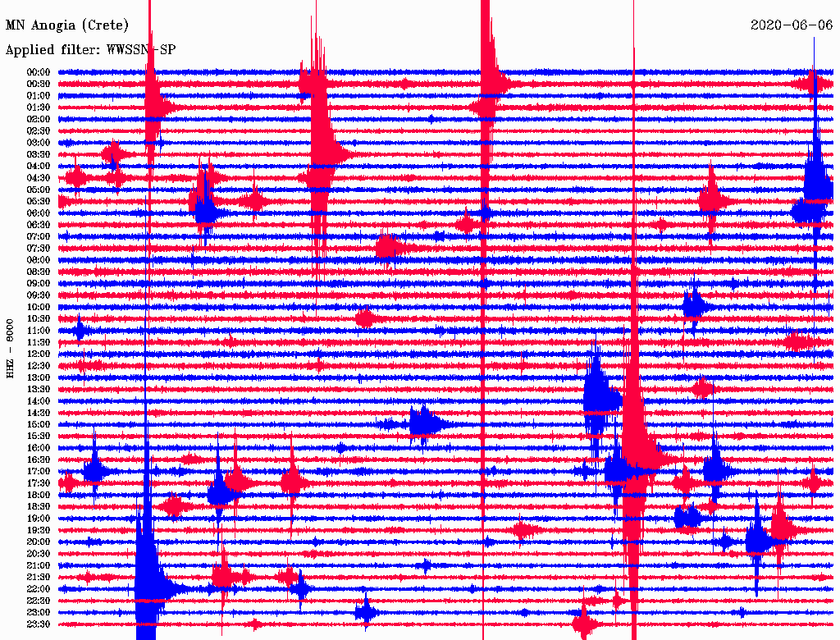840x640 pixels.
Task: Select the 01:00 time label
Action: pos(39,96)
